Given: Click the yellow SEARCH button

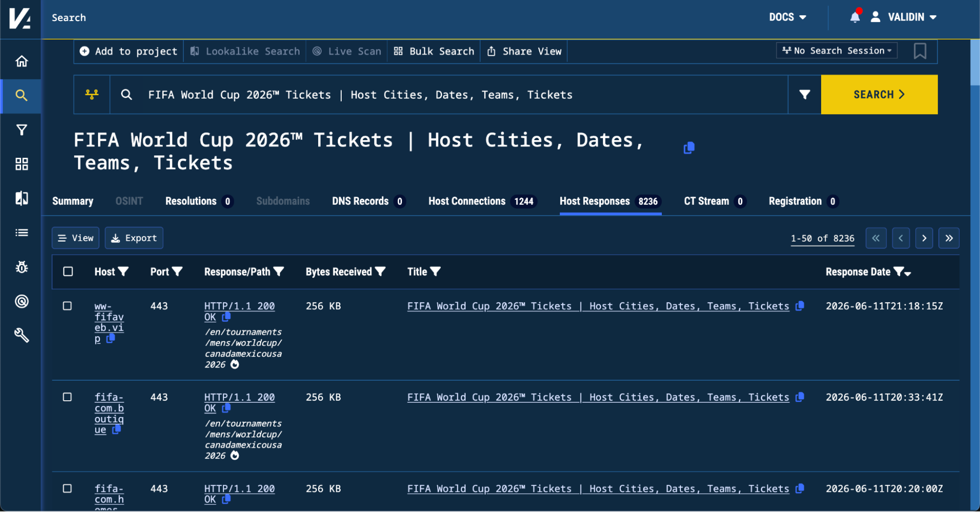Looking at the screenshot, I should tap(879, 95).
